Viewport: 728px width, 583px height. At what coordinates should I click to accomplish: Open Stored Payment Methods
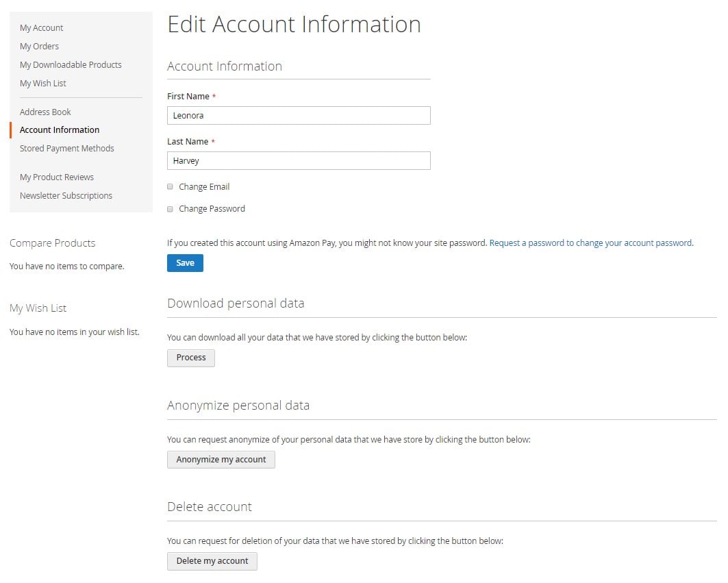click(x=67, y=149)
